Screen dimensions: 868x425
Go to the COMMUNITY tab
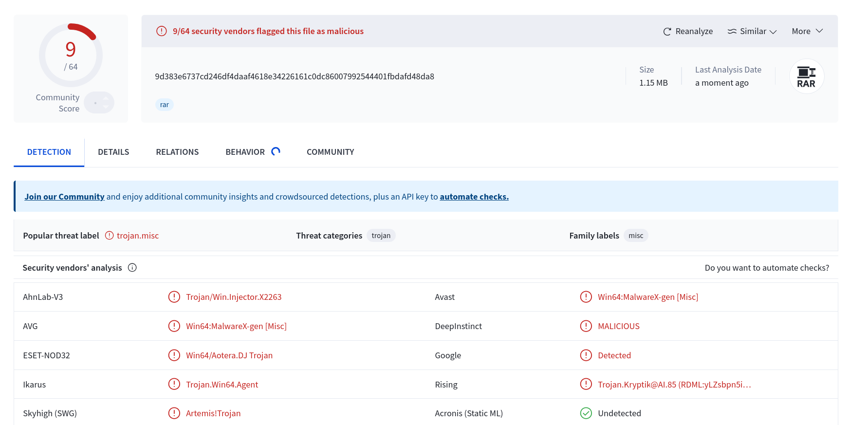pyautogui.click(x=331, y=152)
